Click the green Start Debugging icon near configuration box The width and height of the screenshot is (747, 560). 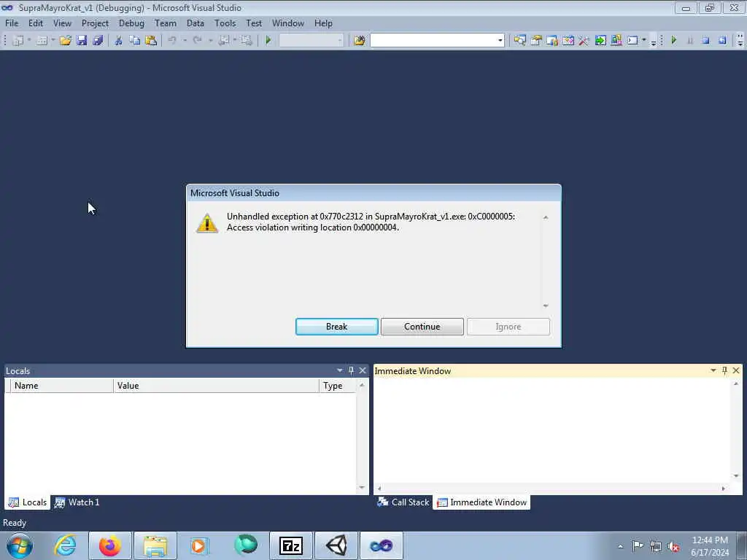point(268,41)
